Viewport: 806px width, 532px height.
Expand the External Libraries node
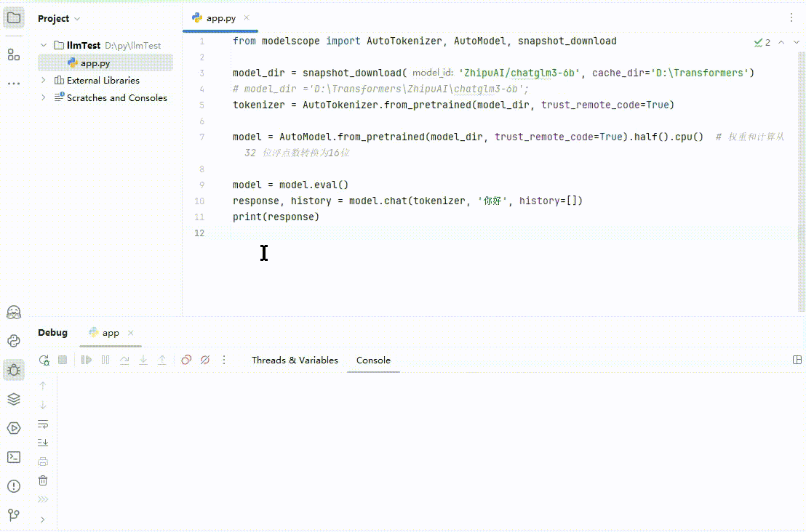pyautogui.click(x=44, y=80)
